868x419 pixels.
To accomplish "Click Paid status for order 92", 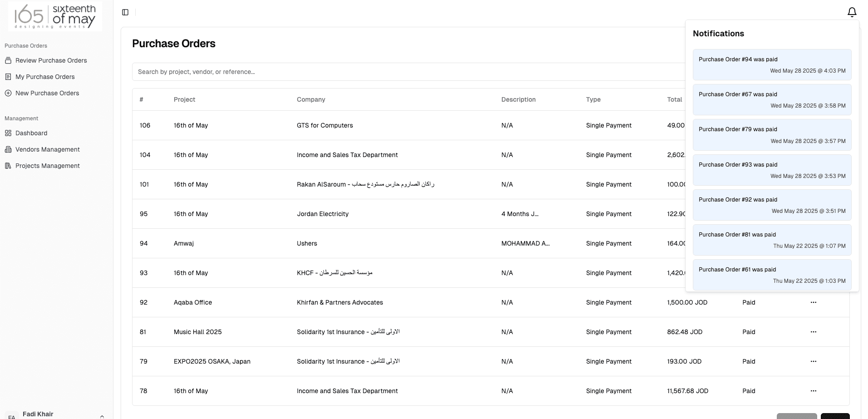I will (x=749, y=302).
